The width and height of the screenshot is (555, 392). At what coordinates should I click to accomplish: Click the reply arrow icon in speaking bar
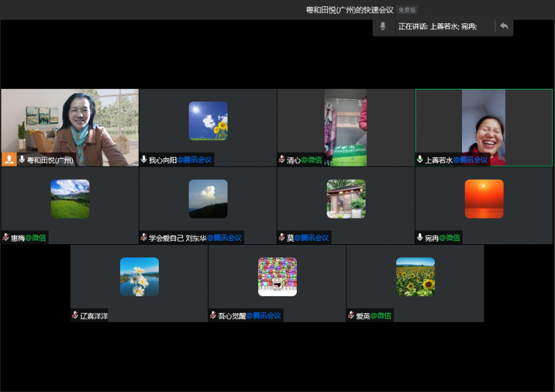pyautogui.click(x=504, y=26)
